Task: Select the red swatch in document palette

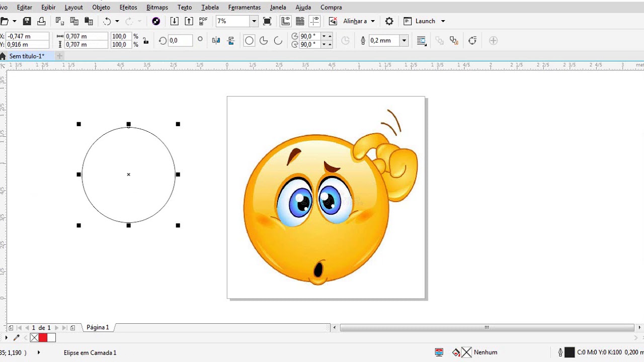Action: [43, 338]
